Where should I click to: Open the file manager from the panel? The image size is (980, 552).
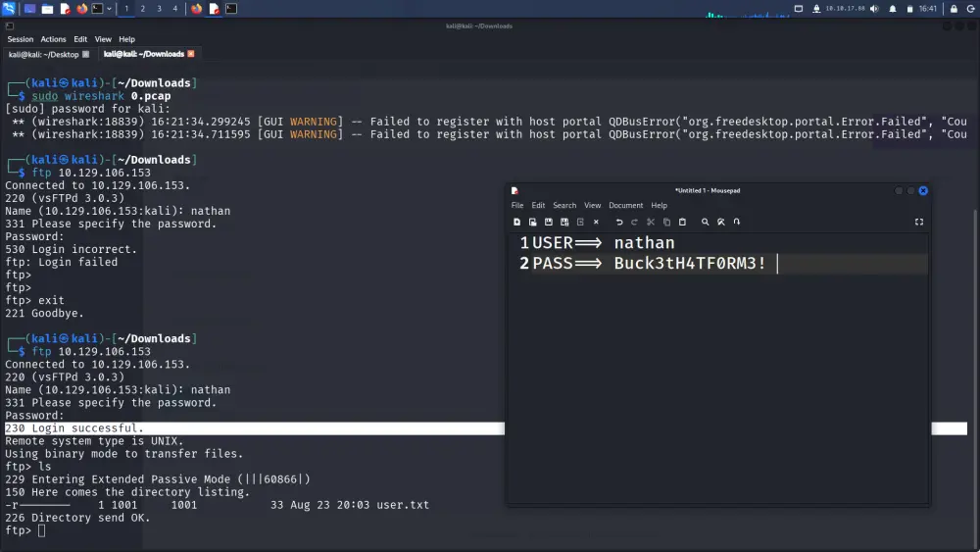[x=47, y=9]
